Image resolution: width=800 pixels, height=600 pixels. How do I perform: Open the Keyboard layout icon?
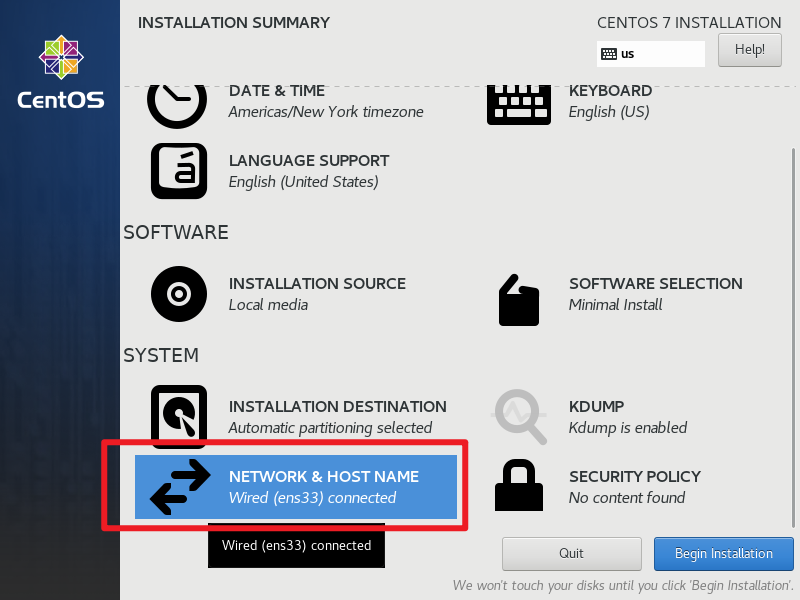click(518, 103)
